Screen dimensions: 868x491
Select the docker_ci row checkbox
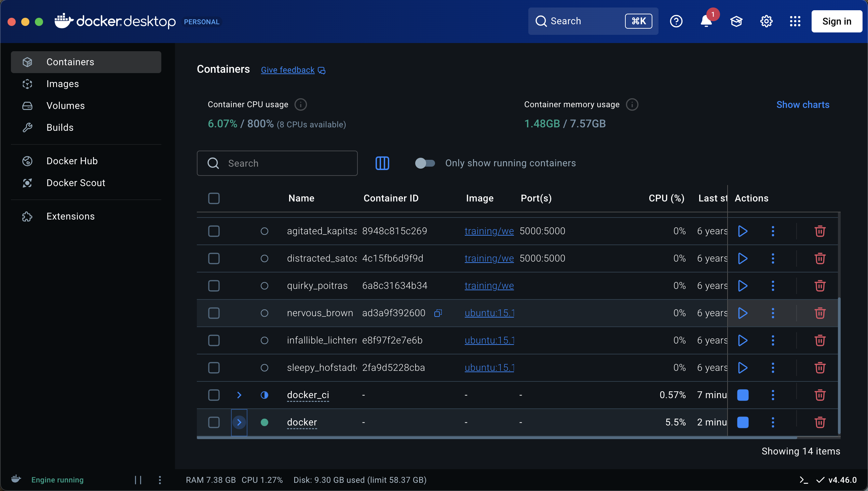(x=214, y=395)
